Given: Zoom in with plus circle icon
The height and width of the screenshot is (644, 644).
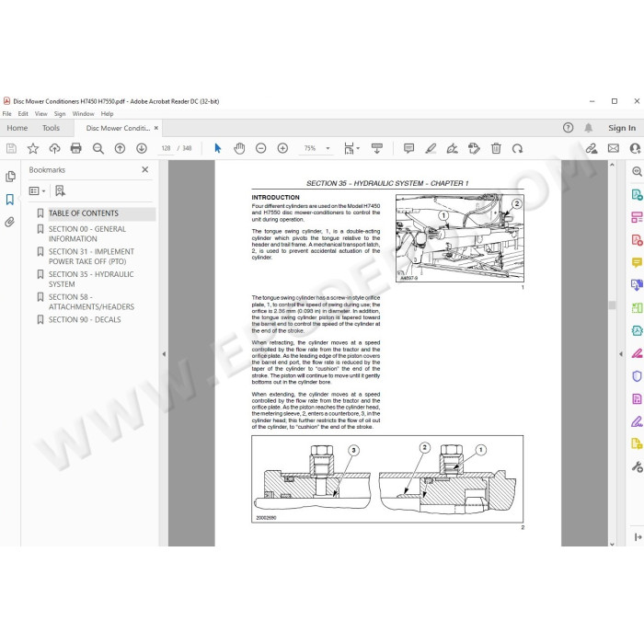Looking at the screenshot, I should click(282, 148).
